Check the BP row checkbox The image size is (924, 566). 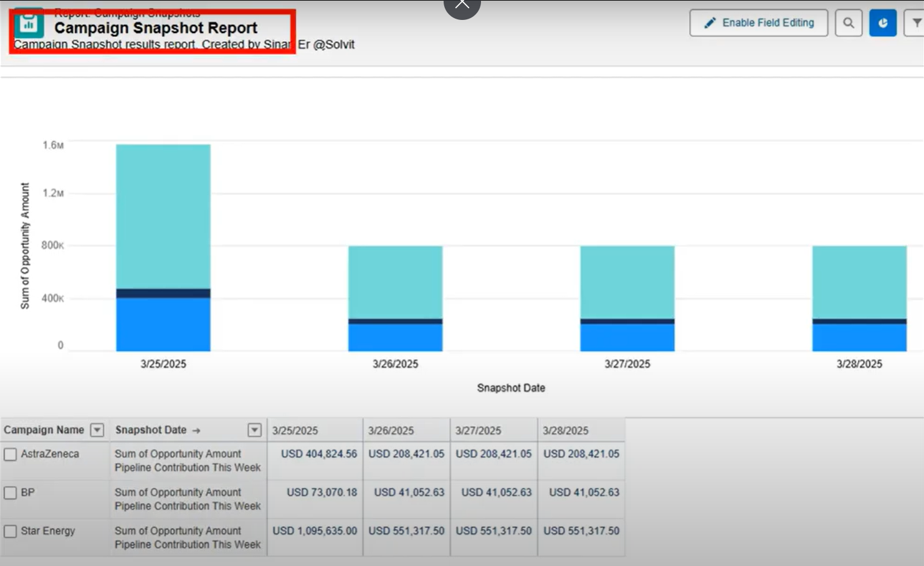point(10,493)
